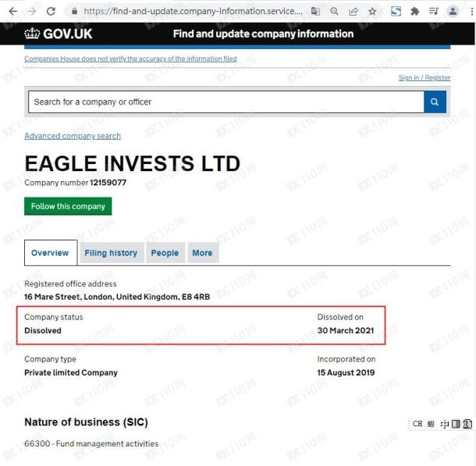Click the translate page icon
Image resolution: width=476 pixels, height=466 pixels.
click(x=315, y=12)
